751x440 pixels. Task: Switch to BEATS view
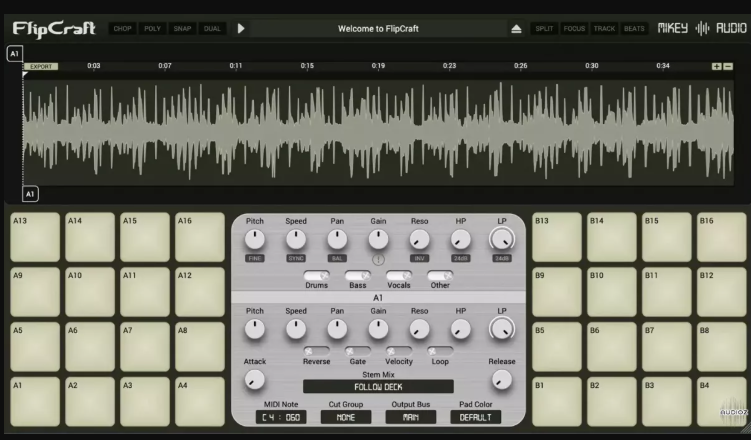(x=634, y=29)
